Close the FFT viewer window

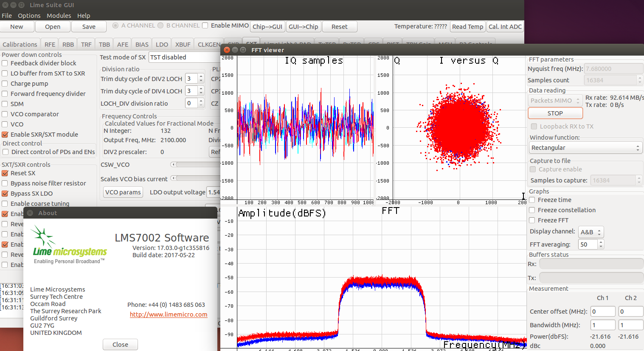[227, 50]
